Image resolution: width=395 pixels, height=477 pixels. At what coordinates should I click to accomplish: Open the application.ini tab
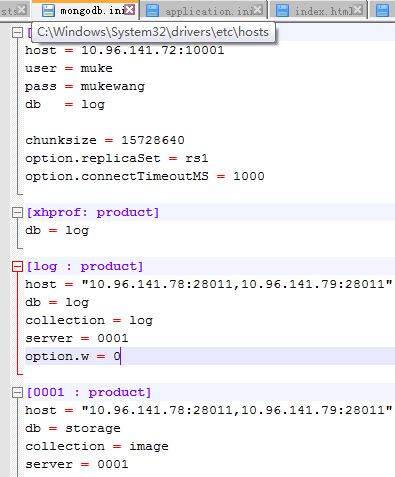point(203,10)
